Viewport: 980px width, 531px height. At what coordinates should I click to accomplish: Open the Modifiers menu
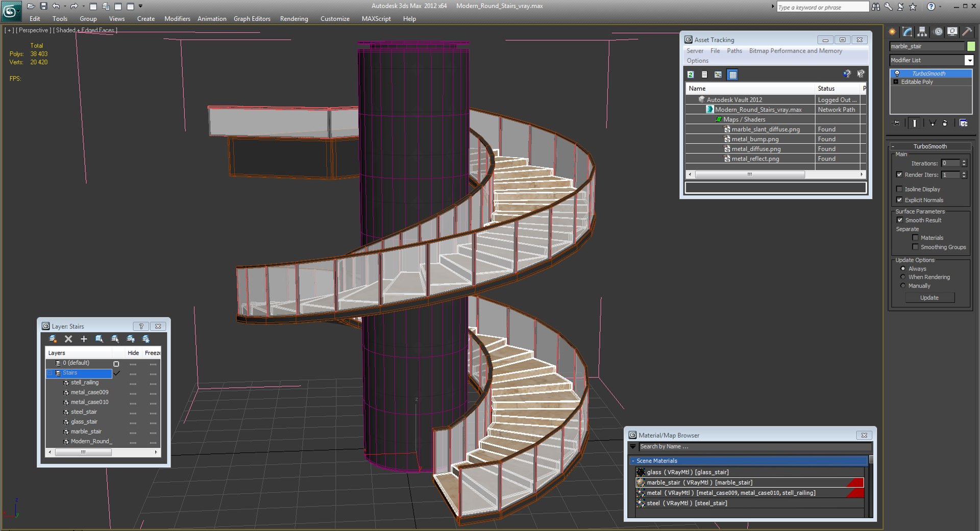tap(177, 19)
